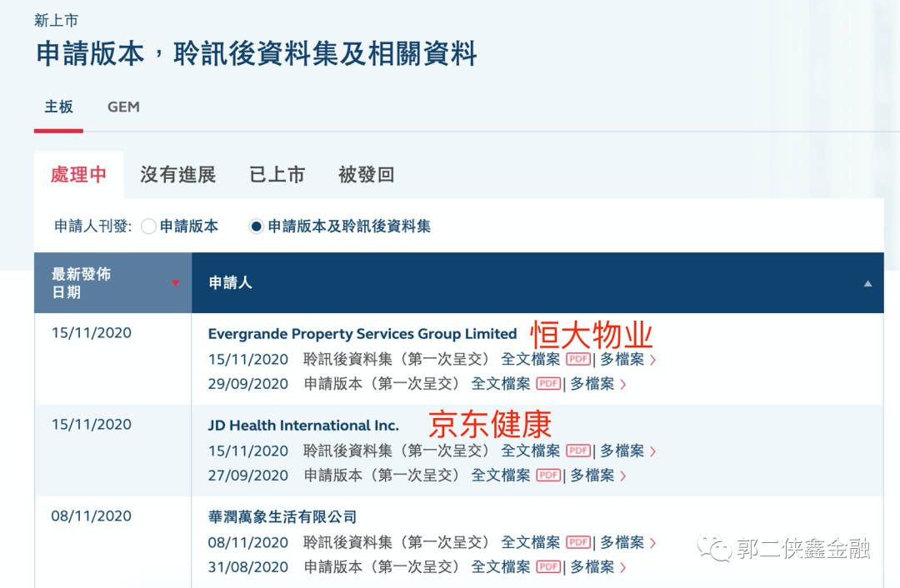Open the PDF icon for 華潤萬象生活 08/11/2020 entry
This screenshot has width=900, height=588.
578,542
